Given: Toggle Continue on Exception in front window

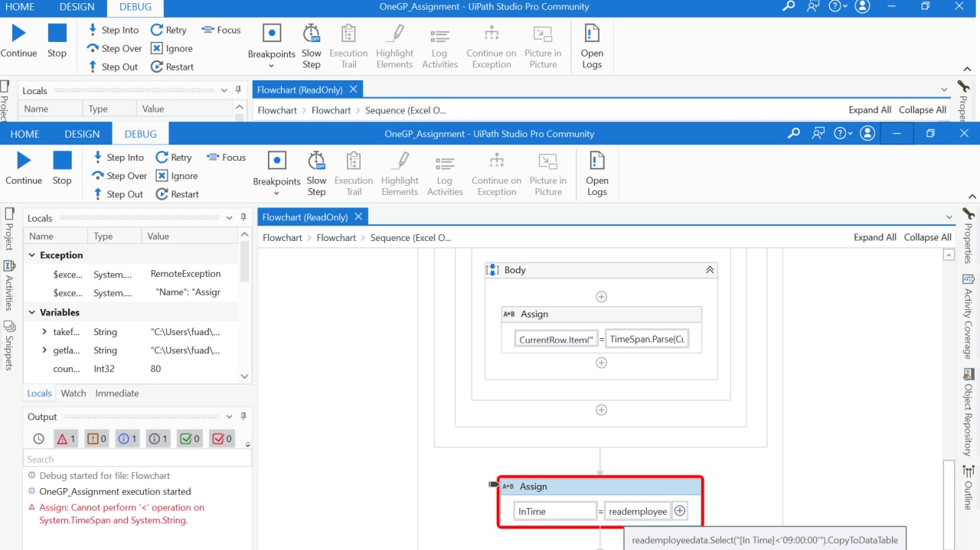Looking at the screenshot, I should pos(496,174).
